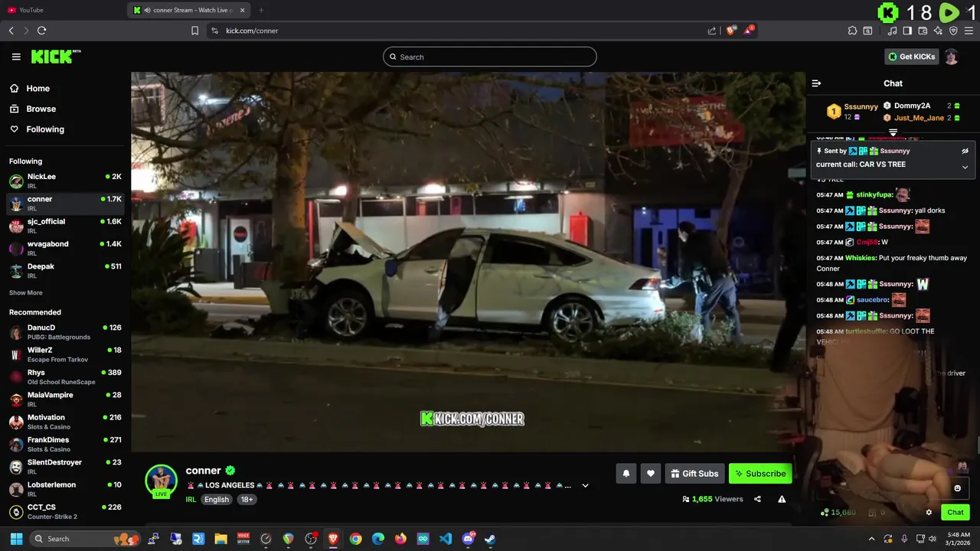Click the KICK logo

click(56, 57)
